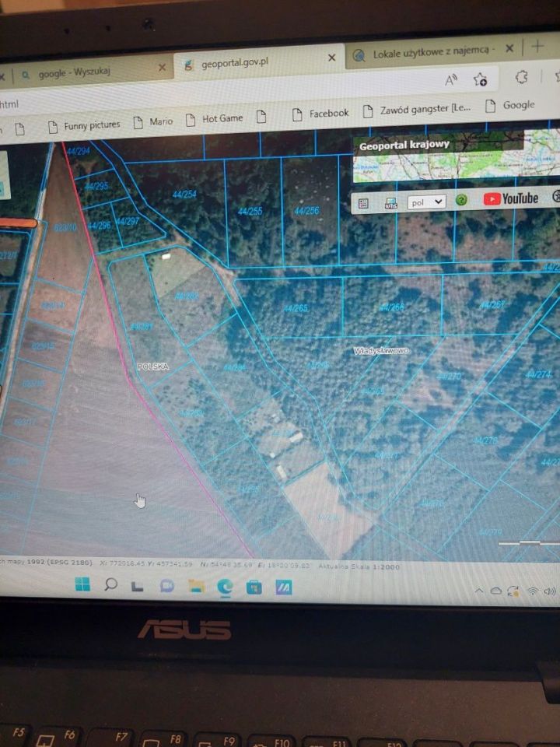
Task: Click parcel label 44/255 on the map
Action: coord(250,211)
